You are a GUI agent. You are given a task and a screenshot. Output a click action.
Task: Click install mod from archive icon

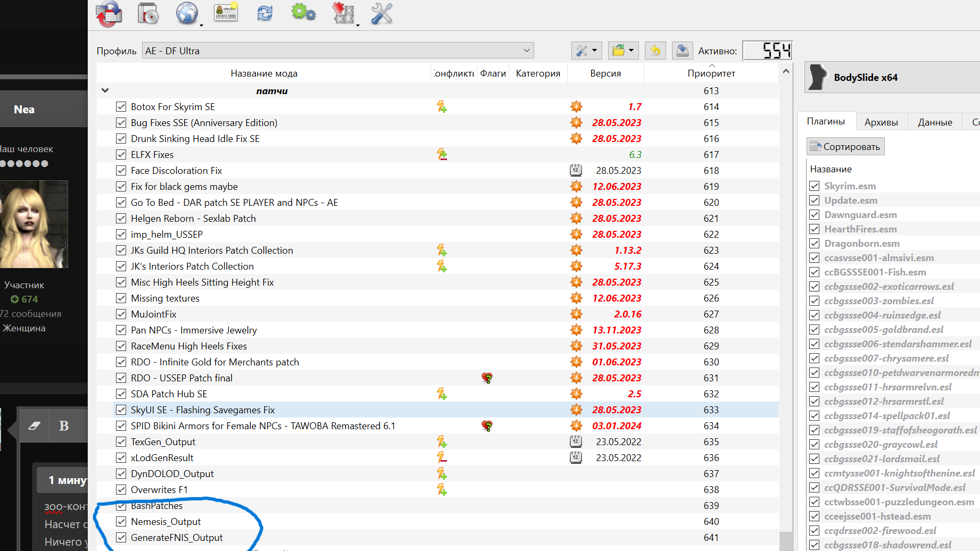[148, 14]
